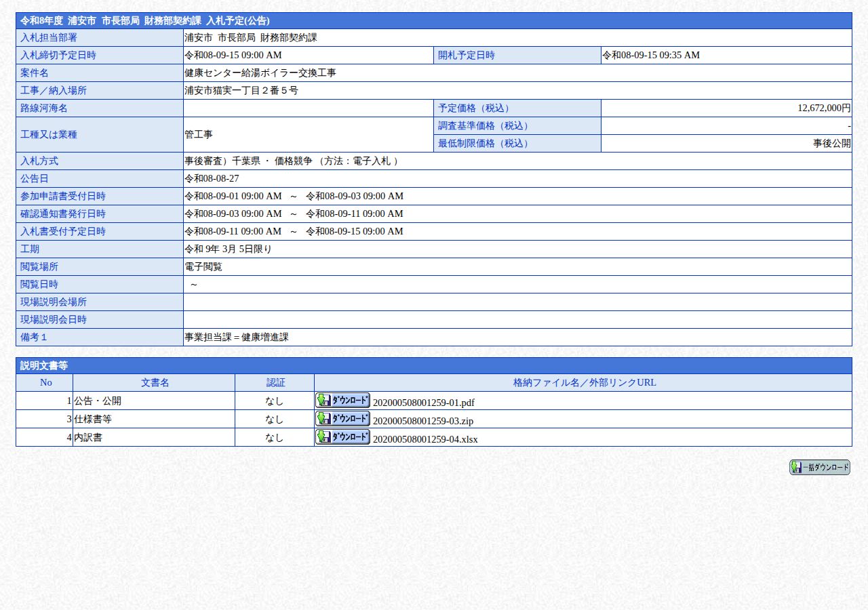
Task: Click the 認証 column header
Action: pos(275,382)
